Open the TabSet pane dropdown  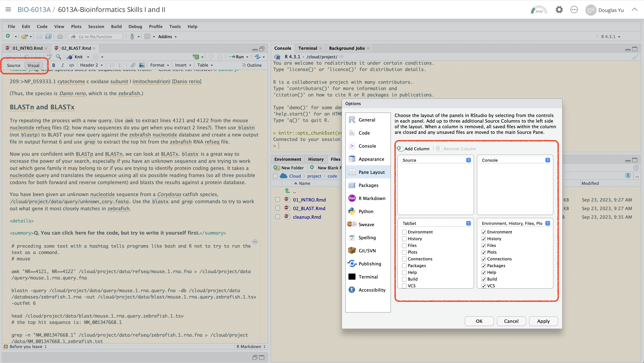click(436, 223)
